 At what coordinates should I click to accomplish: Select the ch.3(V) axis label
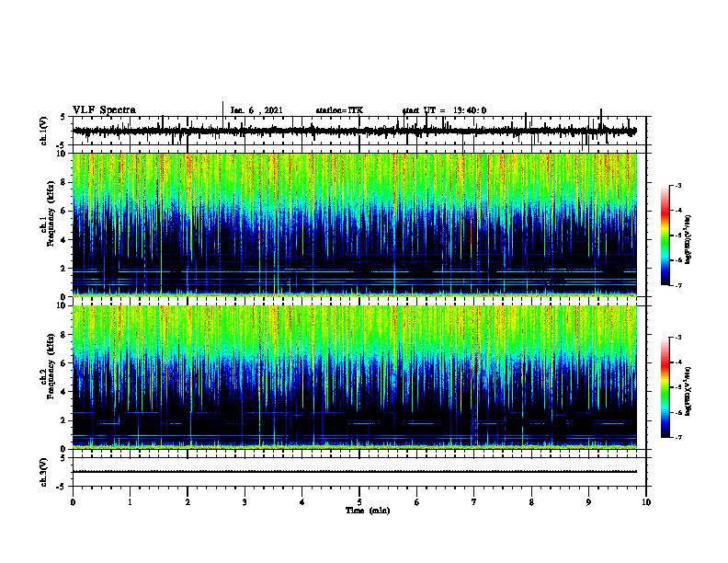[44, 472]
